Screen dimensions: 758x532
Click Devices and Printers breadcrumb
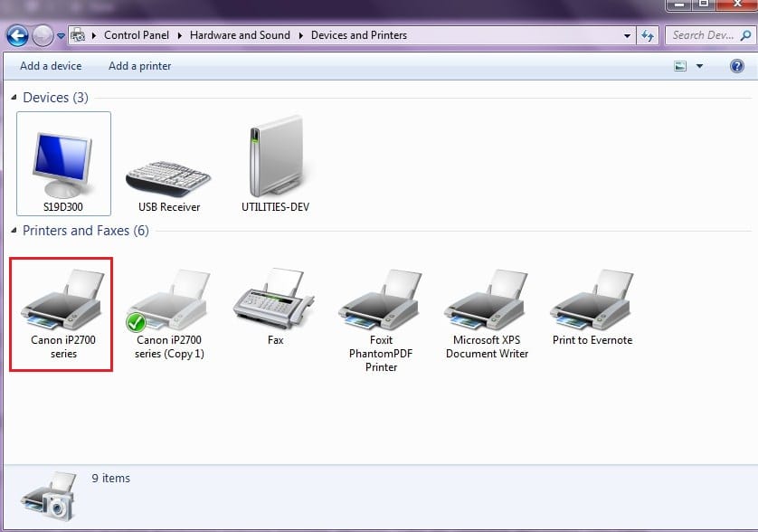pyautogui.click(x=359, y=35)
